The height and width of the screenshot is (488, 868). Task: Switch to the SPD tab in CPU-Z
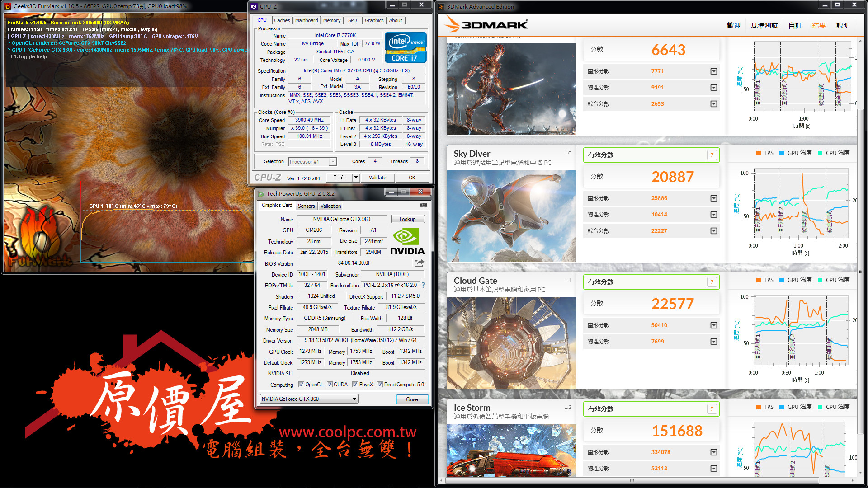353,20
